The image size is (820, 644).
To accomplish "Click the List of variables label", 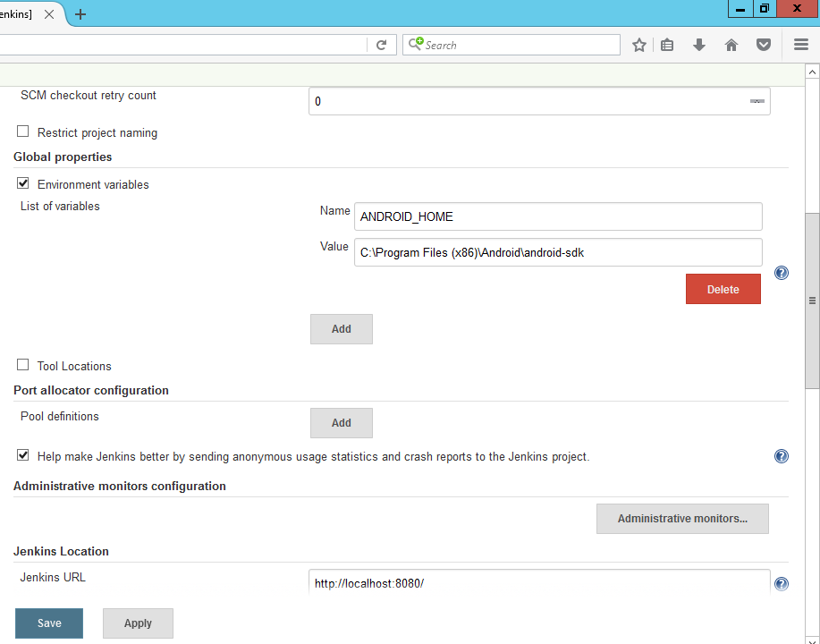I will 60,206.
